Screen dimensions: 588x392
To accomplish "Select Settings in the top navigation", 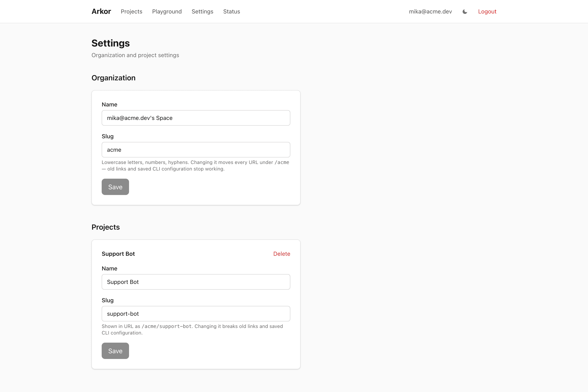I will tap(202, 11).
